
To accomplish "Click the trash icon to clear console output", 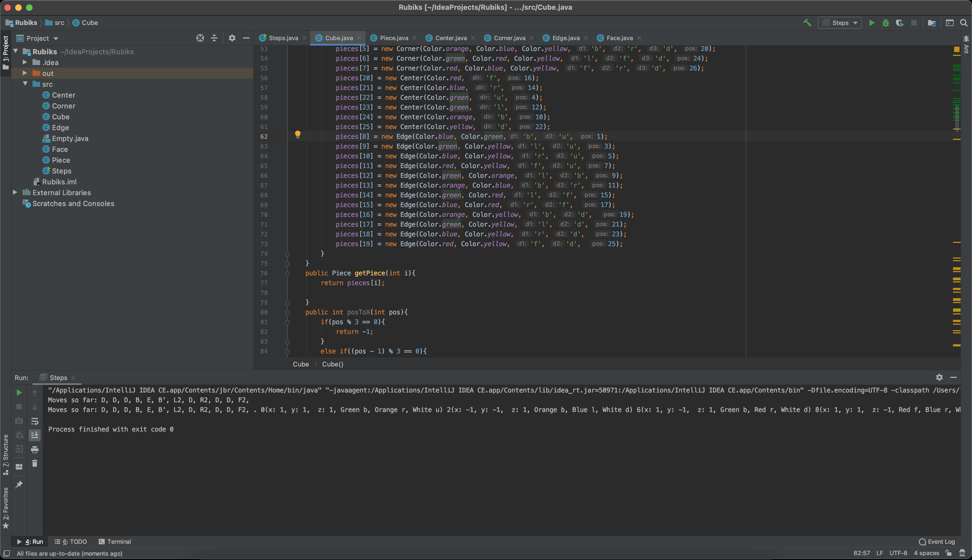I will pyautogui.click(x=35, y=464).
